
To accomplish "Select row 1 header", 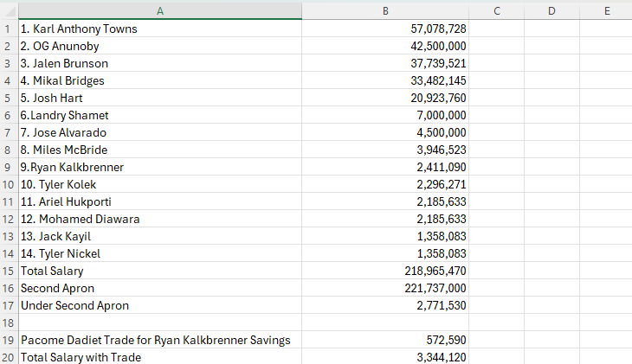I will pos(8,29).
